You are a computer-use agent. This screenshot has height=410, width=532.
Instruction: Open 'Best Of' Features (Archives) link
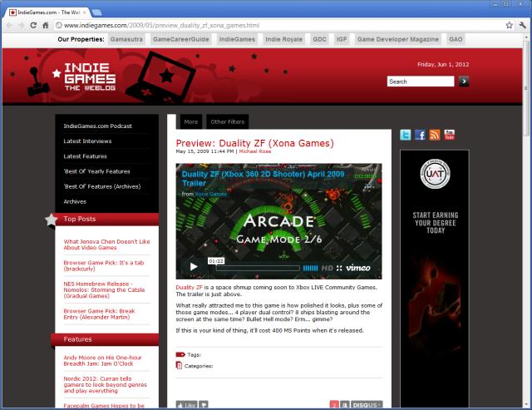(102, 186)
